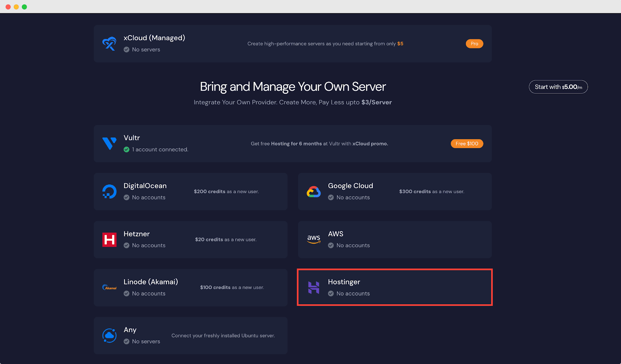This screenshot has height=364, width=621.
Task: Click the Free $100 badge on Vultr
Action: click(467, 143)
